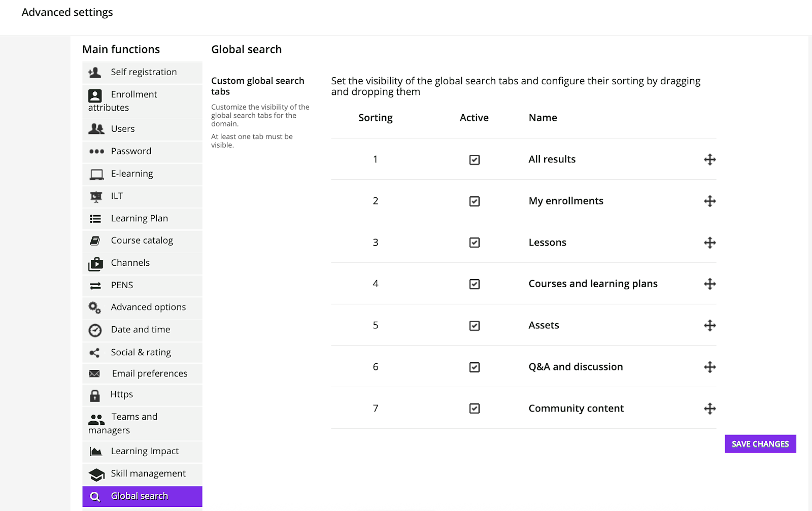Click the Skill management graduation cap icon
The height and width of the screenshot is (511, 812).
[96, 474]
